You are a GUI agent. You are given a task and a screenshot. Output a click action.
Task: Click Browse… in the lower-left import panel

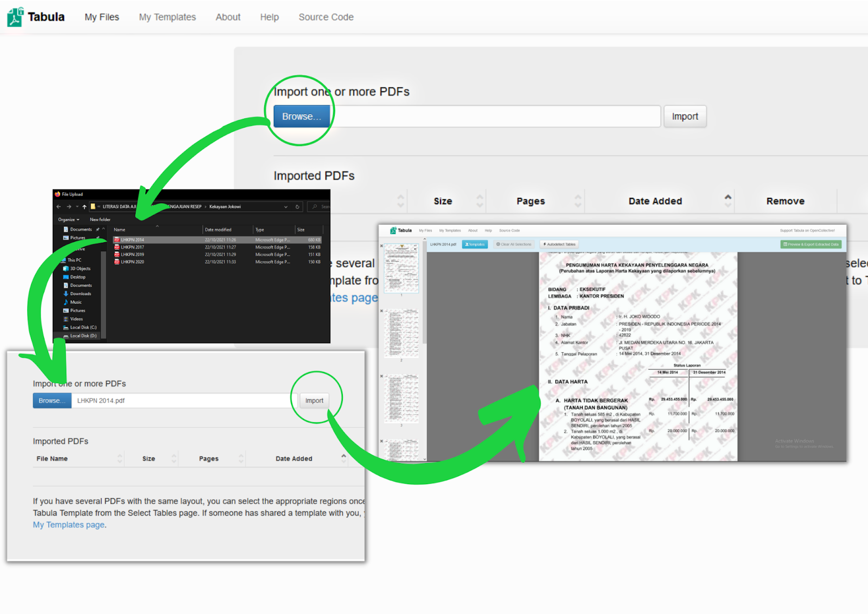coord(52,401)
